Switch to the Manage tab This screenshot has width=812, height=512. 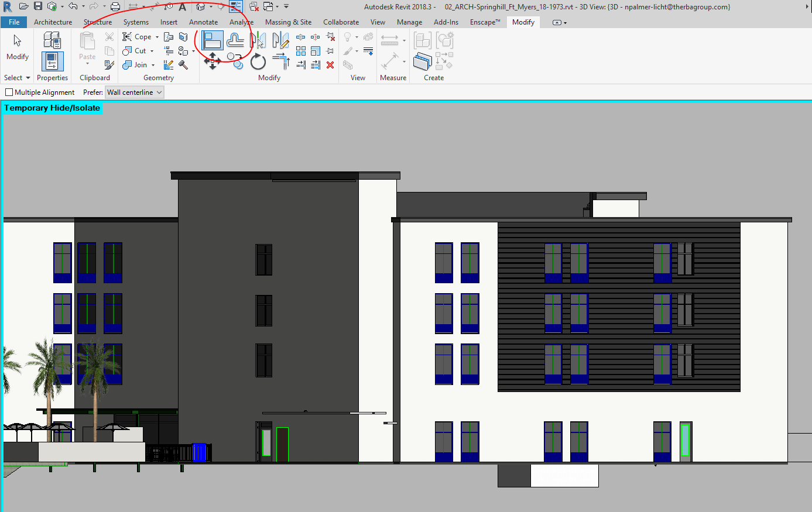coord(409,22)
